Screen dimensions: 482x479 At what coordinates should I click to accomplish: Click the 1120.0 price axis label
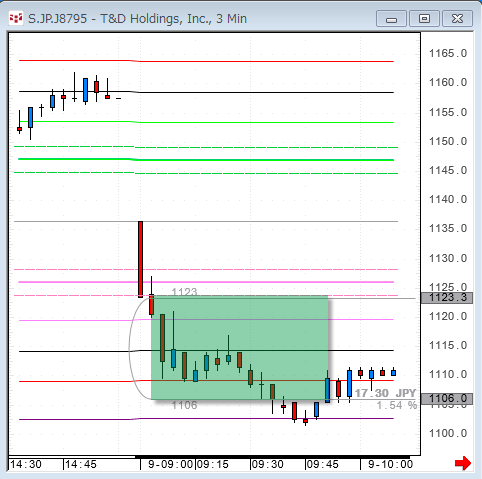click(x=448, y=316)
